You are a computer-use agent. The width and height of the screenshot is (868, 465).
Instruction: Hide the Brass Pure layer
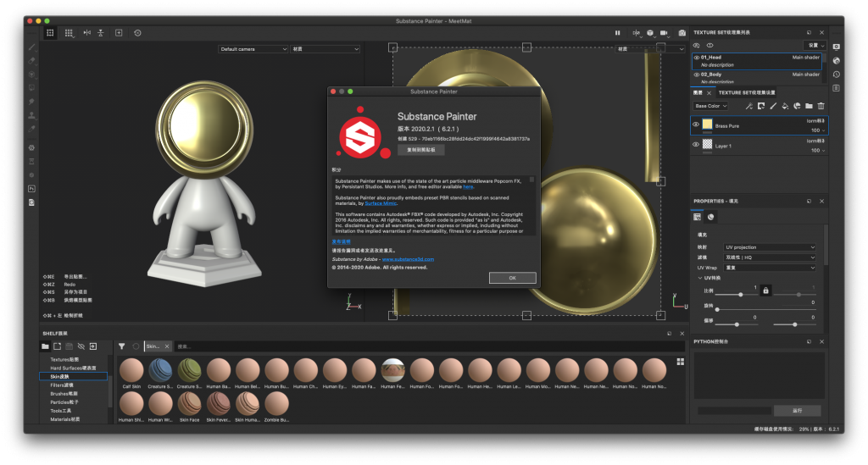[x=696, y=125]
